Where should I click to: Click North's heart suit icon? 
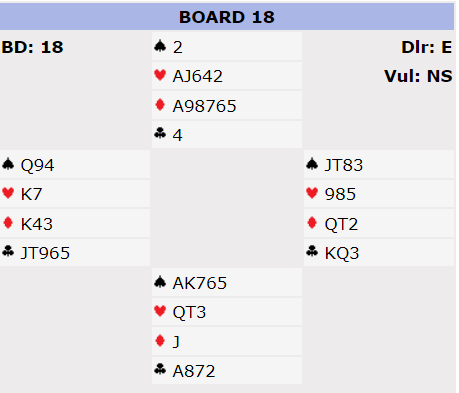[x=160, y=75]
